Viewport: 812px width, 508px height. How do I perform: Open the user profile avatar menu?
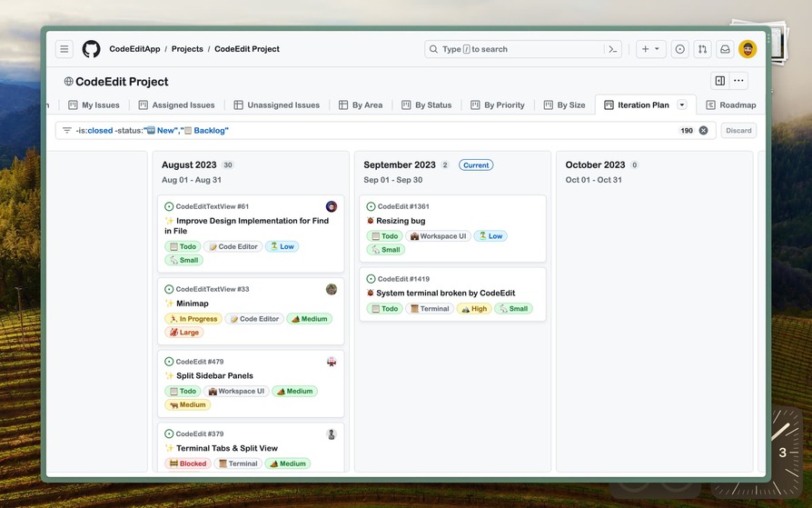tap(748, 49)
